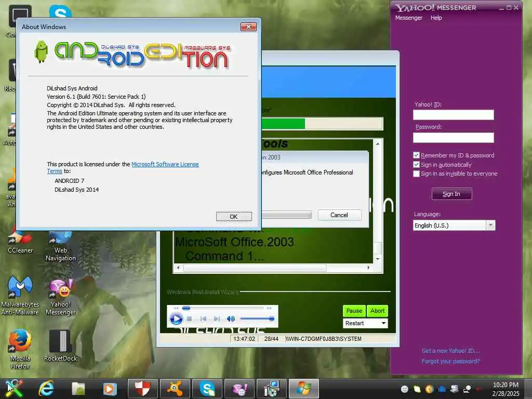Open the avast taskbar item
This screenshot has height=399, width=532.
coord(175,389)
